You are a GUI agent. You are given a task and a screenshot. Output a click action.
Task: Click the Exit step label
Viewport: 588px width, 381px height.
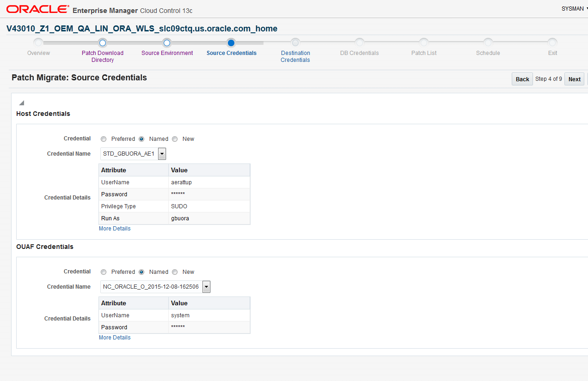(552, 53)
